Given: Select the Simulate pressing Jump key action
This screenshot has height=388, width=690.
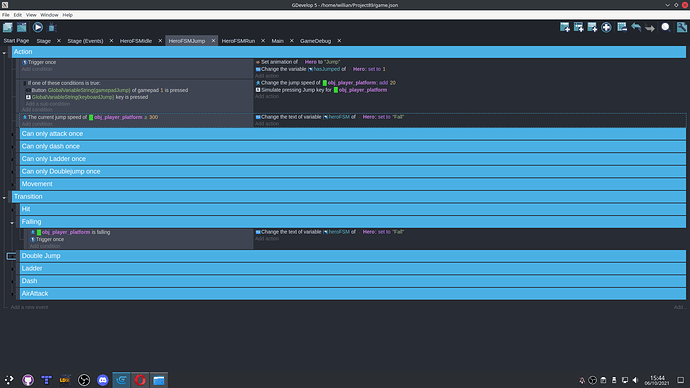Looking at the screenshot, I should tap(321, 90).
